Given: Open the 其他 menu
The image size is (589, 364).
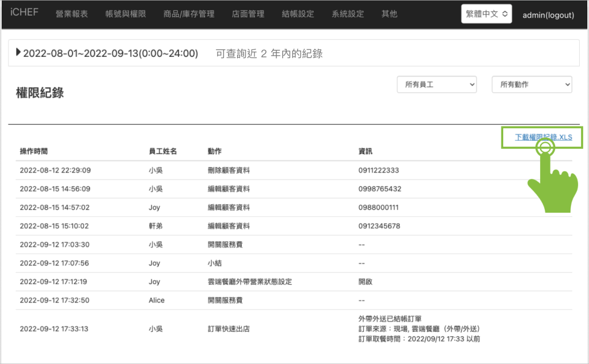Looking at the screenshot, I should tap(389, 14).
